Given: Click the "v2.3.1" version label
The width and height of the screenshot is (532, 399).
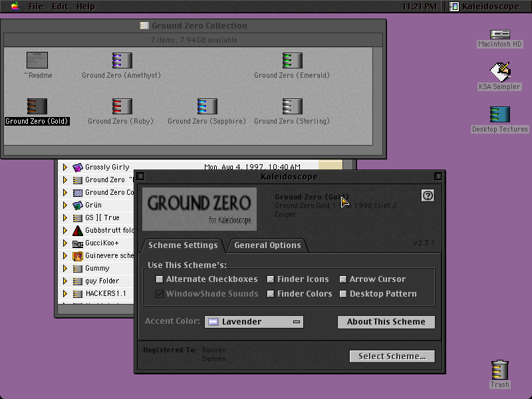Looking at the screenshot, I should 424,243.
